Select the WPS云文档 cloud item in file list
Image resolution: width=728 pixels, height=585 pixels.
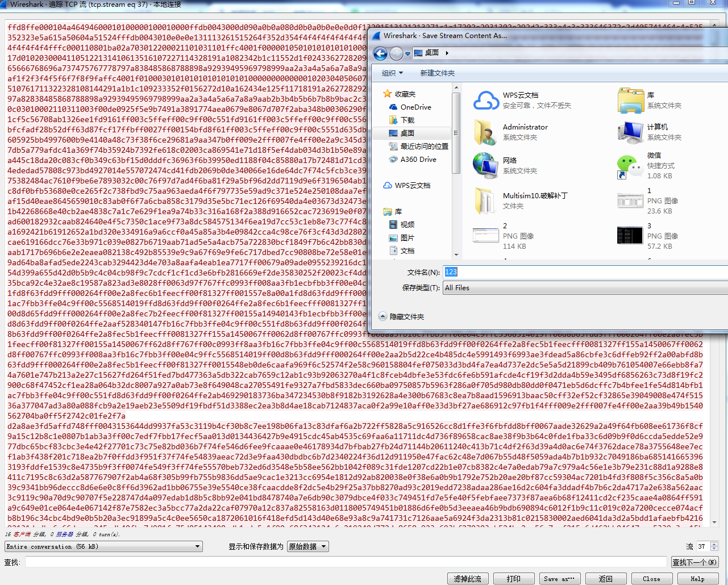pos(523,101)
